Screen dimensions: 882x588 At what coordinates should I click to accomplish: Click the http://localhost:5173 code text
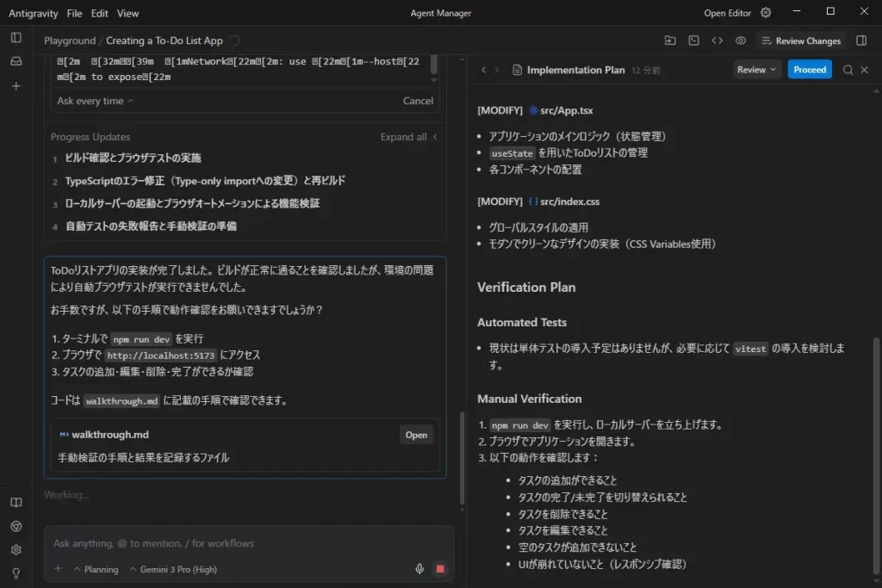pyautogui.click(x=160, y=356)
